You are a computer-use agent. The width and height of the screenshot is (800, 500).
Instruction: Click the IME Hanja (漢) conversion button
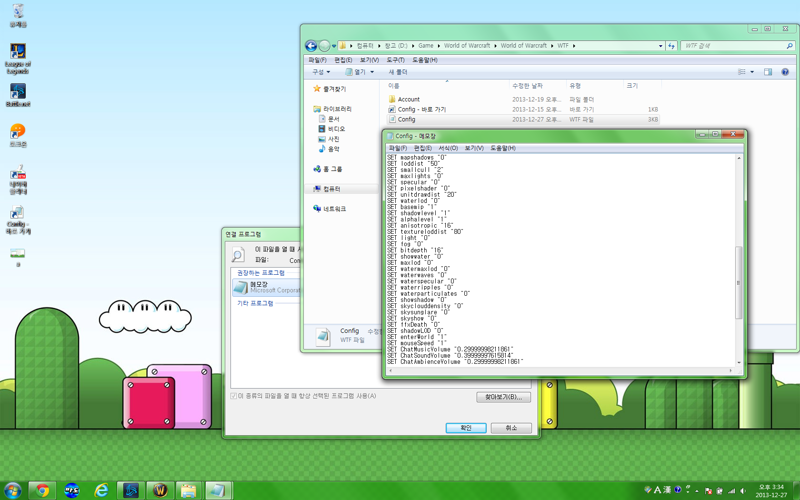click(x=667, y=490)
